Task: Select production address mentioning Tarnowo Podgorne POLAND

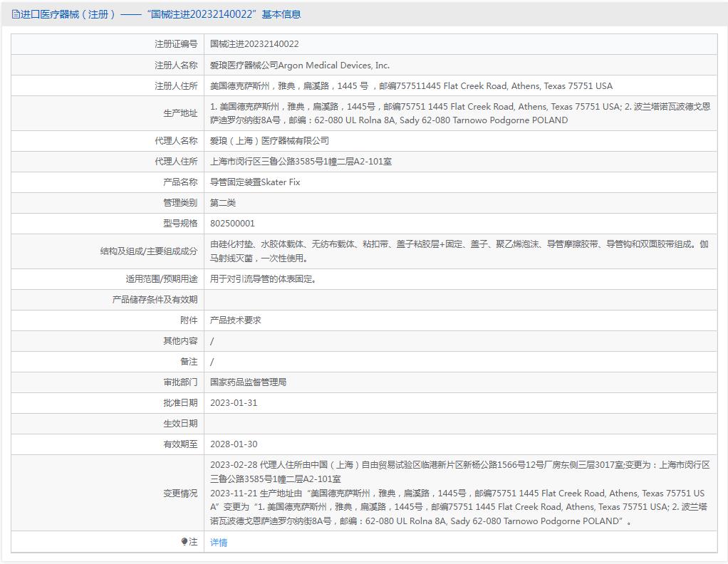Action: pyautogui.click(x=459, y=113)
